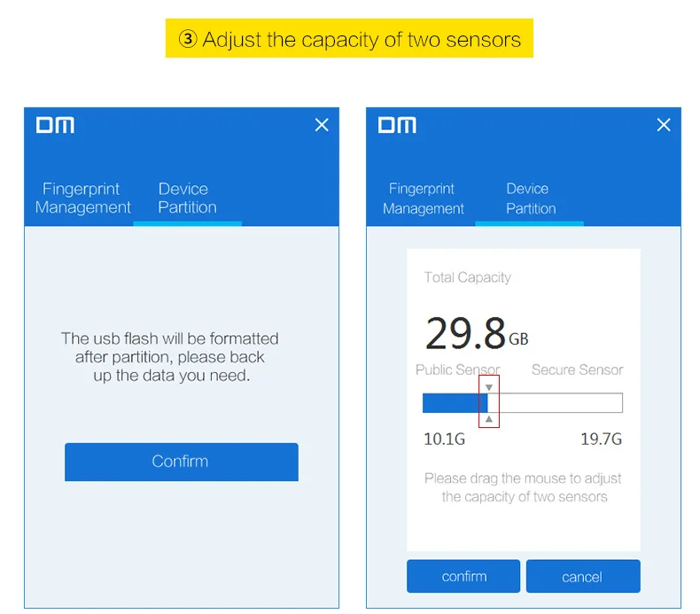This screenshot has width=700, height=614.
Task: Click the blue Public Sensor bar portion
Action: 453,403
